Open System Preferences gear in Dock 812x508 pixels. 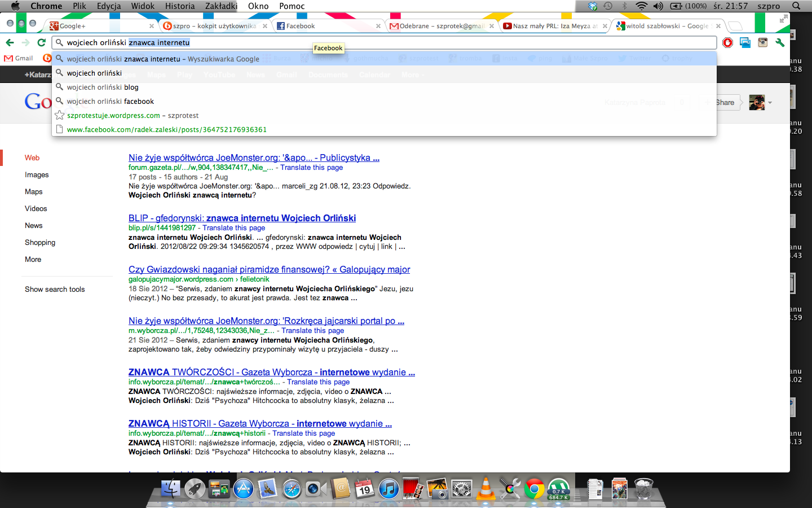[461, 489]
